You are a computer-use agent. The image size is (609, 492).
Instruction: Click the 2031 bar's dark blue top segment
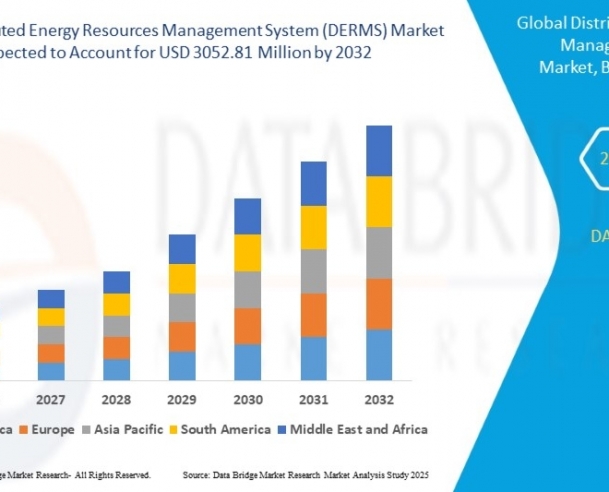[313, 184]
